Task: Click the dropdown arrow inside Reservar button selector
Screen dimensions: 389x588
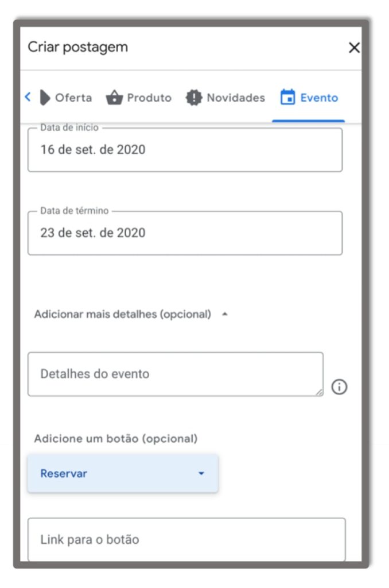Action: click(x=201, y=473)
